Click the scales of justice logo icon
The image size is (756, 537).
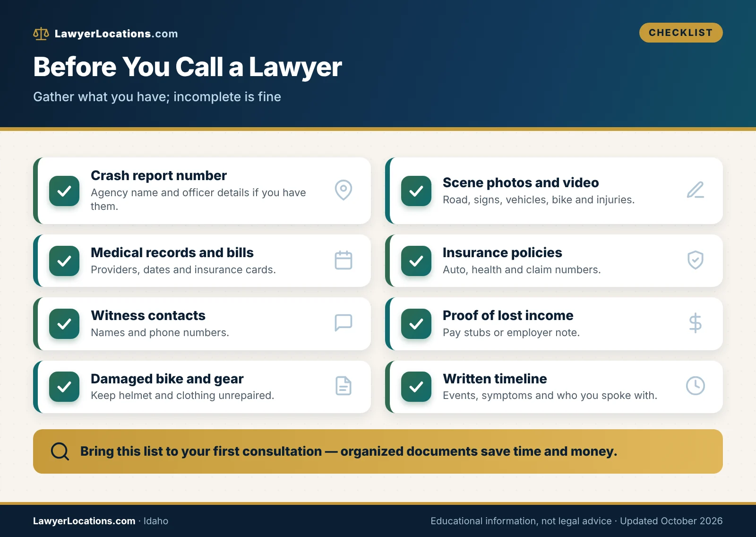(x=41, y=34)
